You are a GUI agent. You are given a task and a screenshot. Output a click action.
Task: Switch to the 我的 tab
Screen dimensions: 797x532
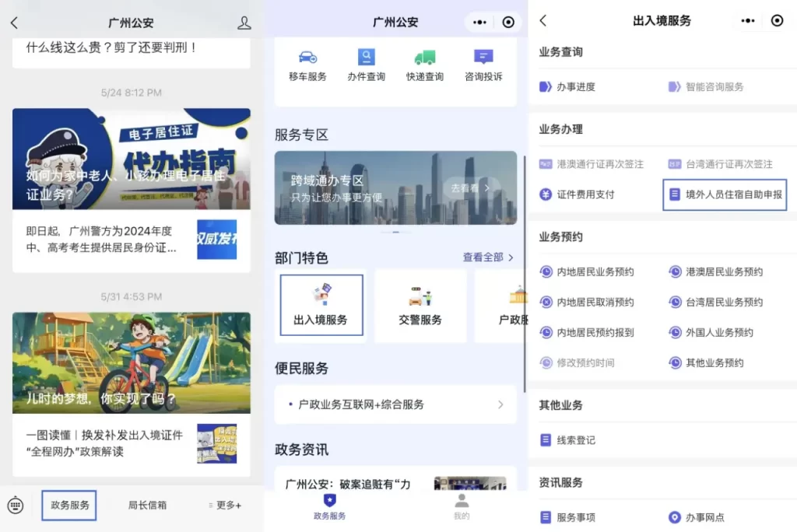pos(462,506)
